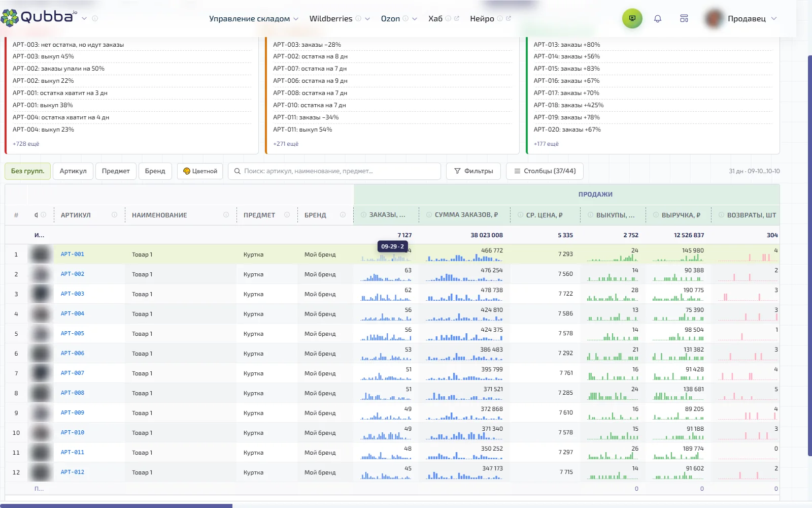Click info icon next to Wildberries
Viewport: 812px width, 508px height.
coord(358,18)
